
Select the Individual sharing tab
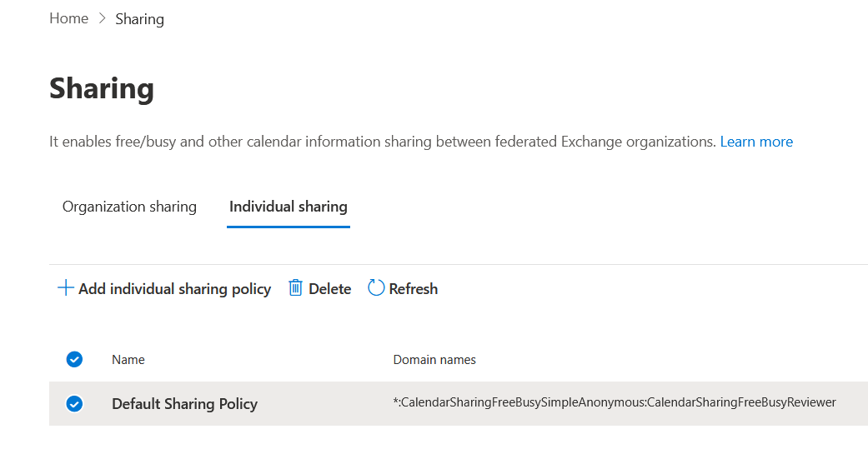[x=288, y=207]
